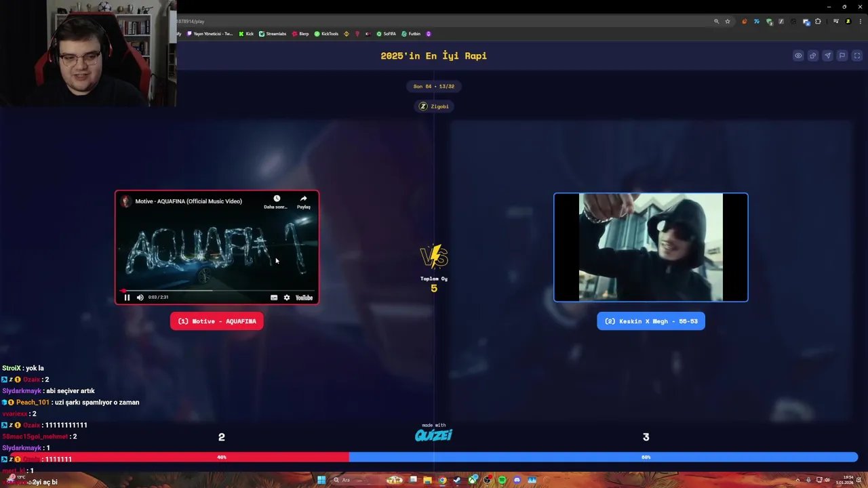
Task: Pause the Motive AQUAFINA YouTube video
Action: pyautogui.click(x=127, y=298)
